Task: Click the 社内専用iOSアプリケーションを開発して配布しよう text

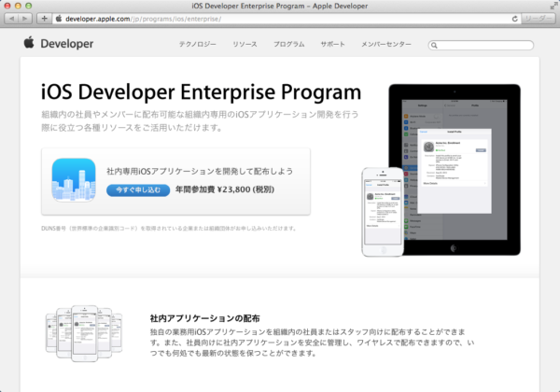Action: [200, 172]
